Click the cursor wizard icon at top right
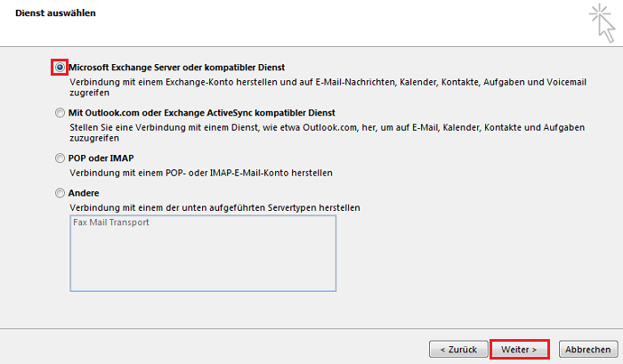This screenshot has width=623, height=364. pyautogui.click(x=603, y=22)
